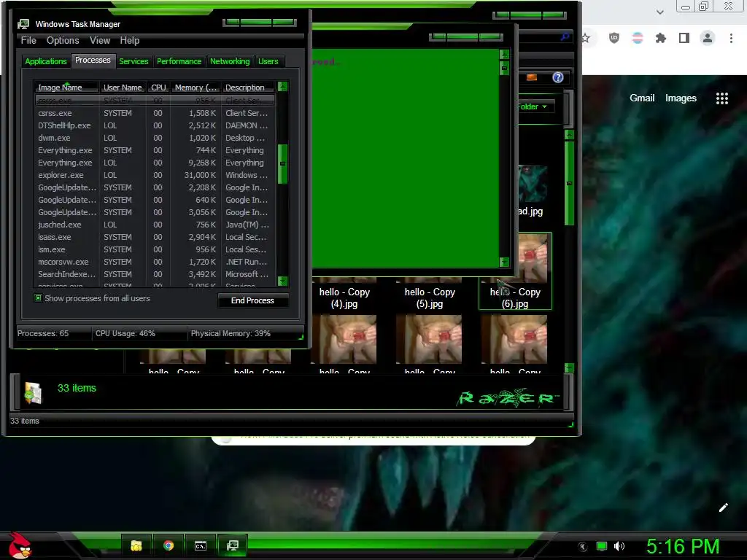Open the uBlock Origin extension icon

click(614, 38)
